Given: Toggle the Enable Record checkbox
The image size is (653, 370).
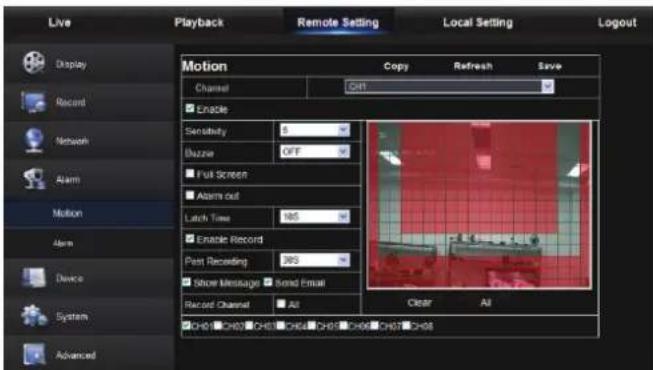Looking at the screenshot, I should 190,238.
